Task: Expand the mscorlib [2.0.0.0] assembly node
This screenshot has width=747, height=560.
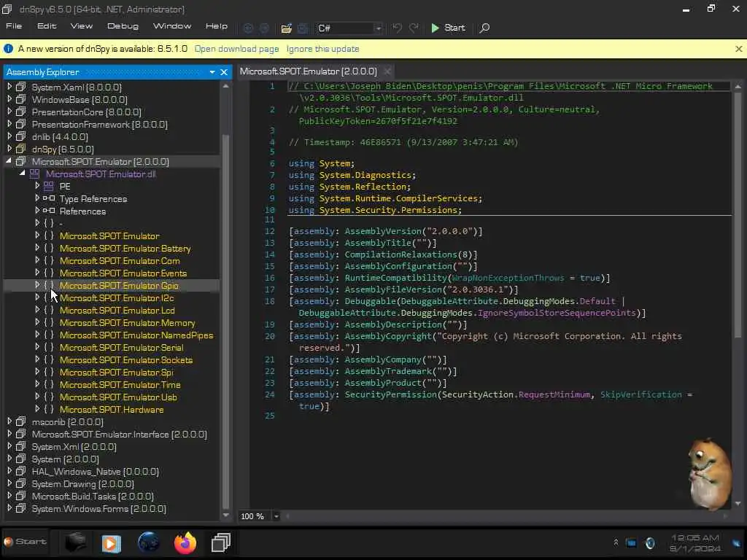Action: point(9,421)
